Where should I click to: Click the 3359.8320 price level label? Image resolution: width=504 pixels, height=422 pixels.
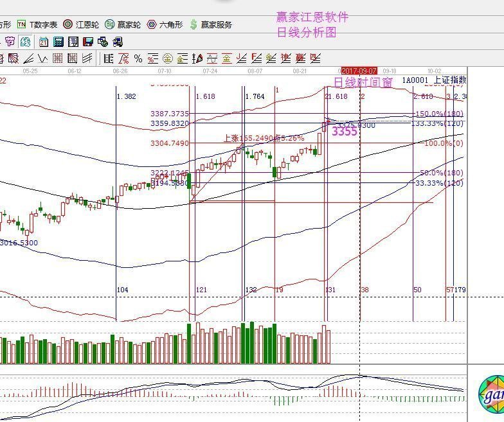coord(170,123)
